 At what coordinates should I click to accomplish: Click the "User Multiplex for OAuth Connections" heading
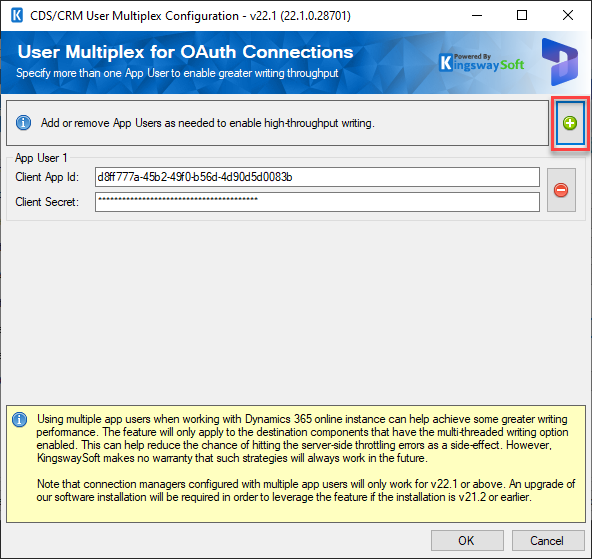tap(185, 52)
